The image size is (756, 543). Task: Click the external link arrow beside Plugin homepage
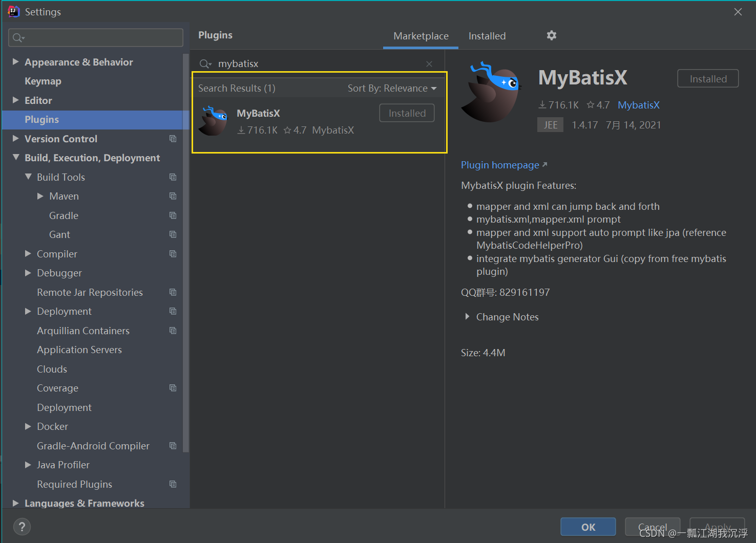pos(544,165)
